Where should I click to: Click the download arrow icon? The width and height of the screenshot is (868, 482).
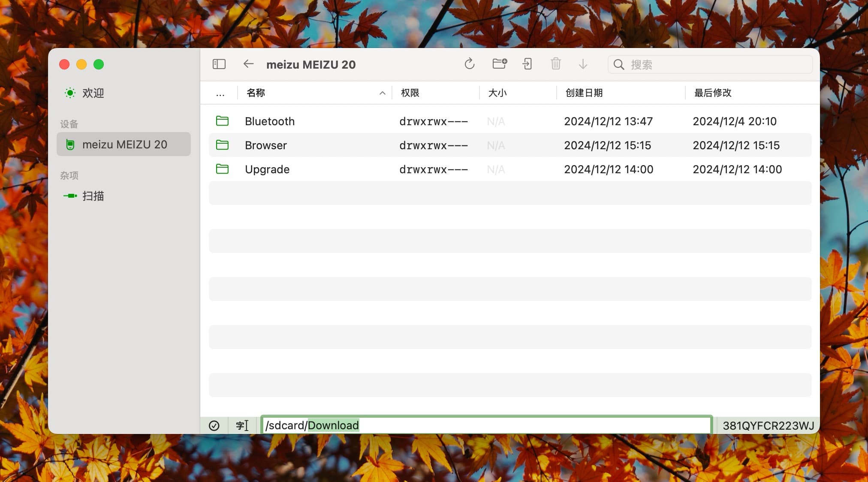(x=583, y=64)
